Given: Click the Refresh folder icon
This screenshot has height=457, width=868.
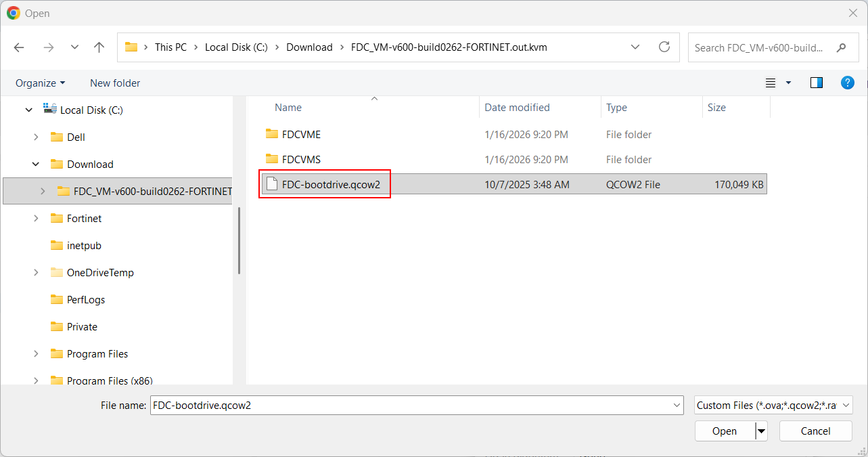Looking at the screenshot, I should click(664, 47).
